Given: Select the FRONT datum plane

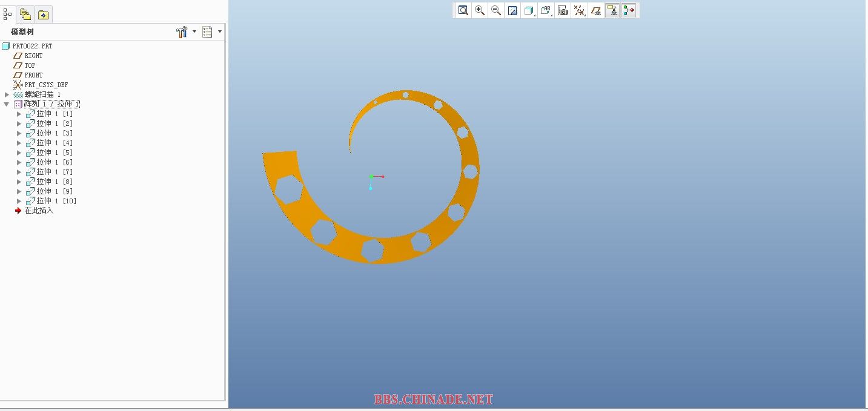Looking at the screenshot, I should [33, 75].
